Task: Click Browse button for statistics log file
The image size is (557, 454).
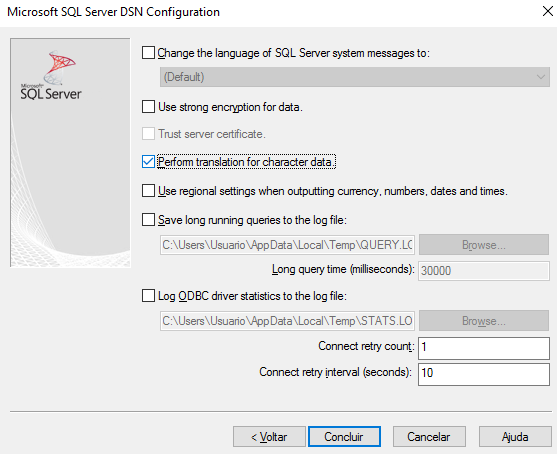Action: (483, 321)
